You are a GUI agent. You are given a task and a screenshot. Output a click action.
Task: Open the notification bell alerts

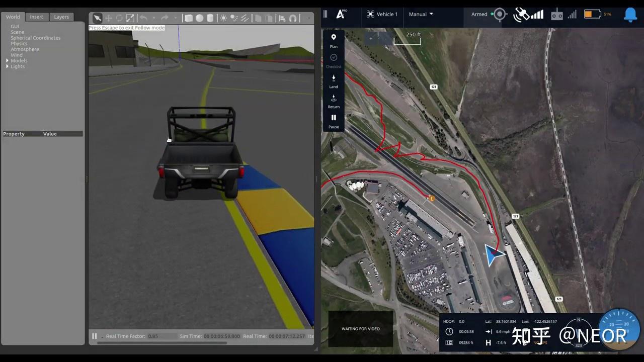click(631, 14)
